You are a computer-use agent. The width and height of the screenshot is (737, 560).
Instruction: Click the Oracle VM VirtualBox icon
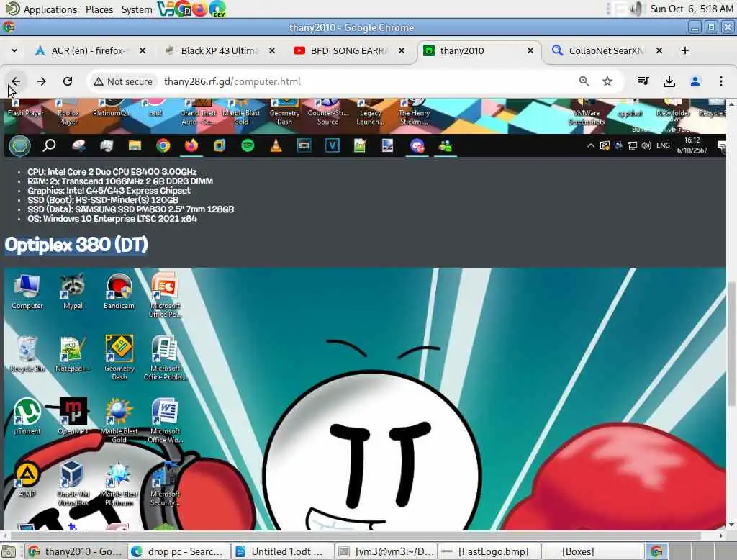tap(73, 483)
